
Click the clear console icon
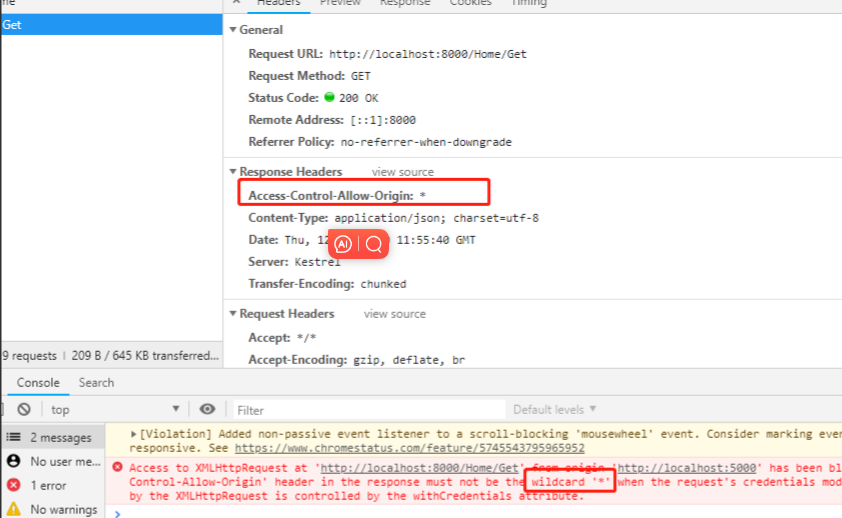pos(24,409)
